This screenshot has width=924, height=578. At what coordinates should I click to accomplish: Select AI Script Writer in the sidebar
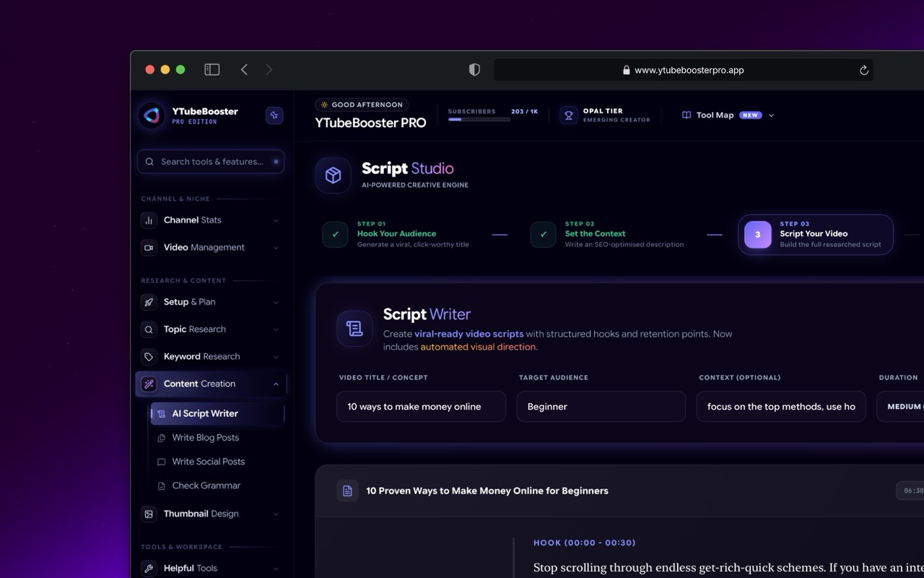pyautogui.click(x=217, y=414)
